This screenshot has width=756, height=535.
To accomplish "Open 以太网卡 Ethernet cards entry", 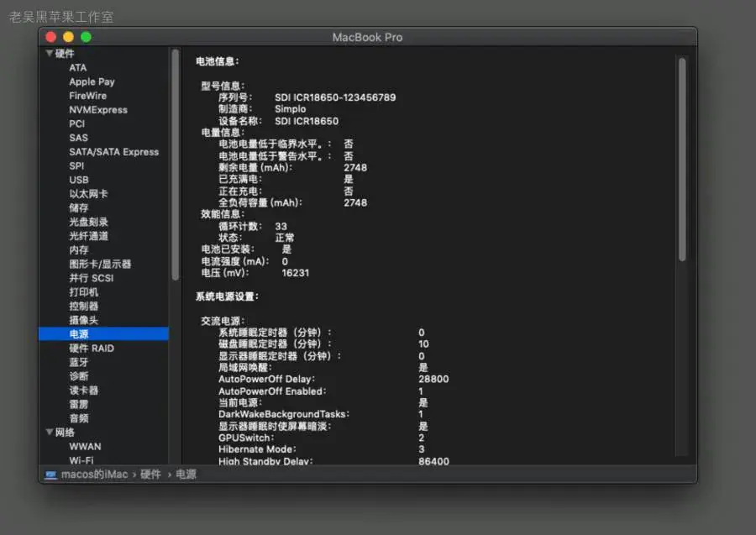I will click(88, 193).
